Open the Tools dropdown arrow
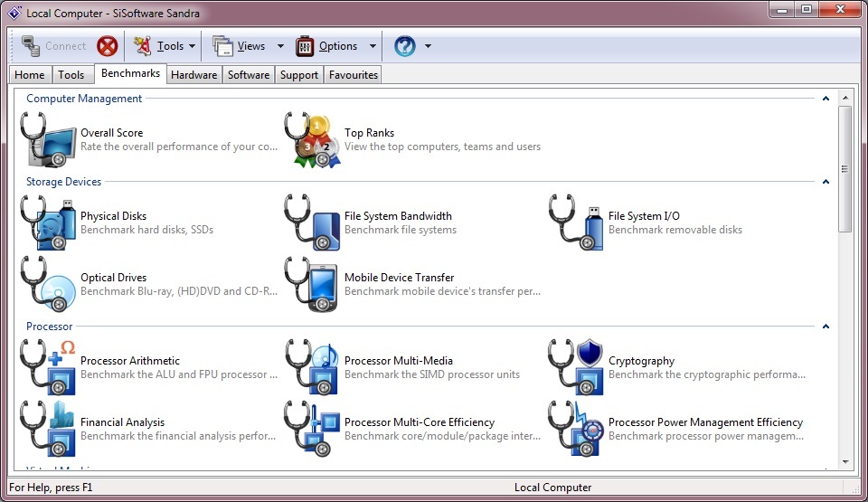This screenshot has width=868, height=502. [192, 46]
